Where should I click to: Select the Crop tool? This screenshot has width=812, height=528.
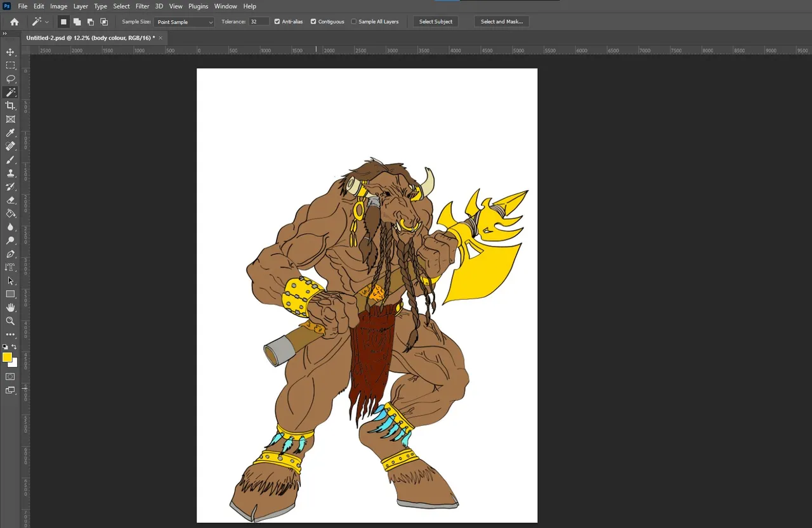pyautogui.click(x=10, y=106)
